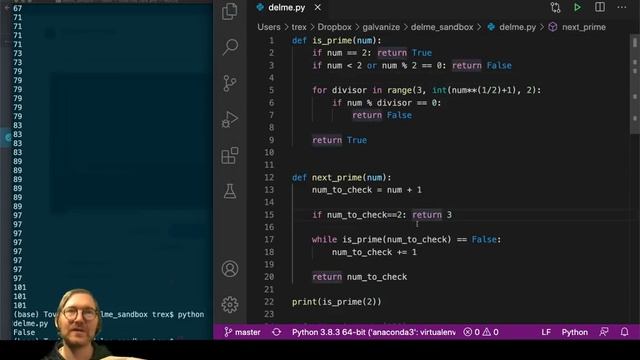The image size is (640, 360).
Task: Open the Dropbox breadcrumb segment
Action: coord(334,27)
